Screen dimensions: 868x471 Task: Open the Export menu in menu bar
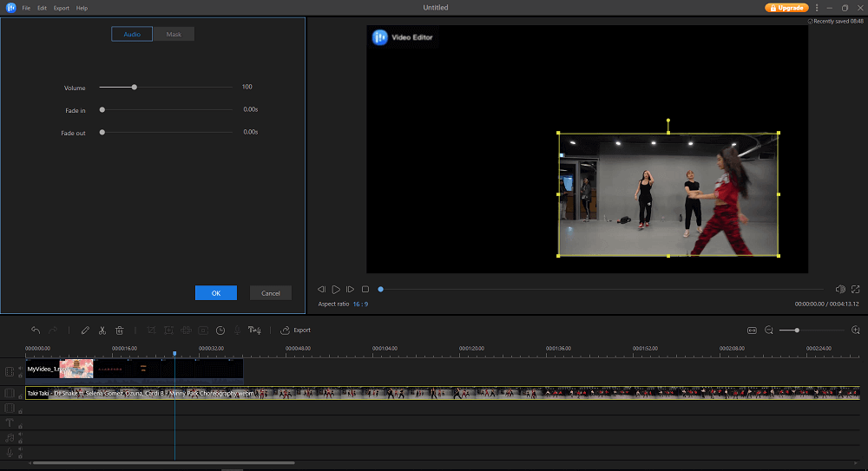pos(62,8)
